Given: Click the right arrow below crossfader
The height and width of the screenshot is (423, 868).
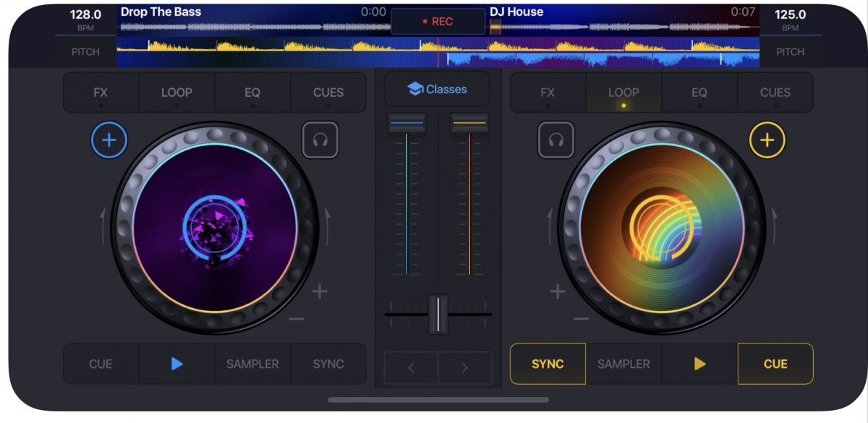Looking at the screenshot, I should pos(464,367).
